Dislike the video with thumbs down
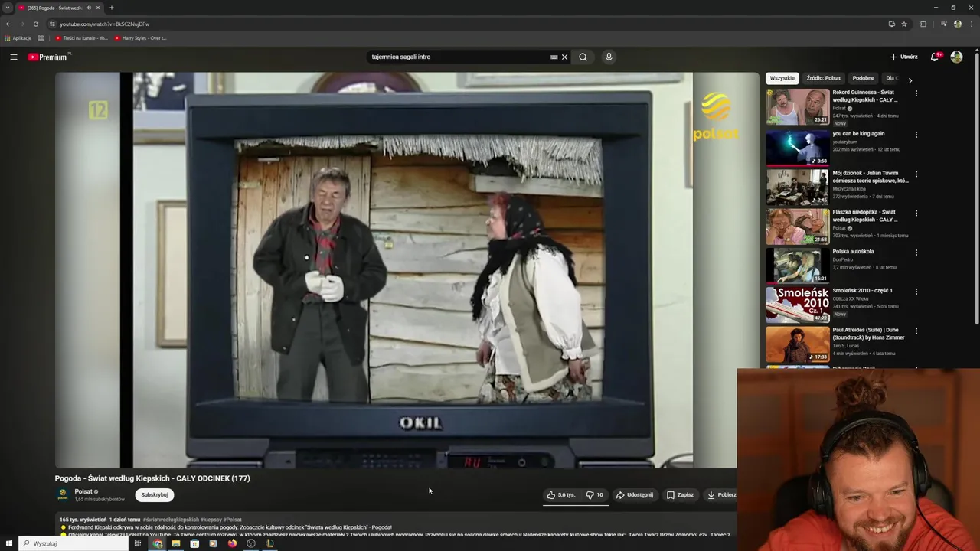 tap(595, 495)
